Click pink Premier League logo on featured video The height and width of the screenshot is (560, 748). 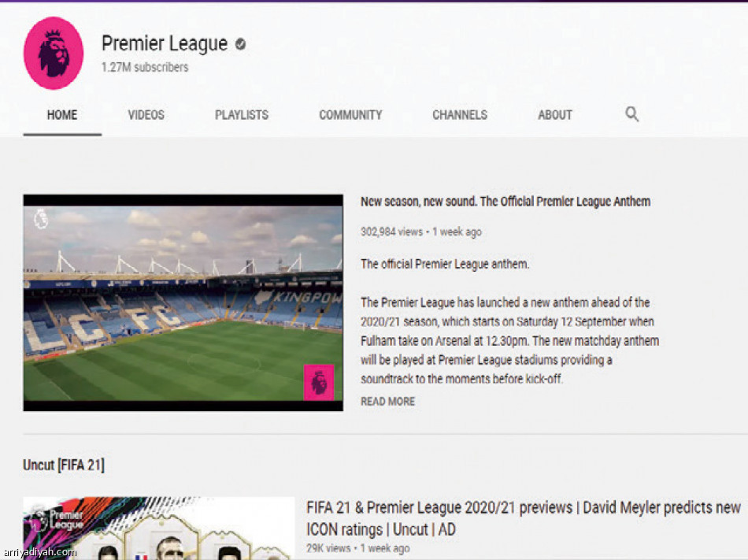click(x=319, y=382)
